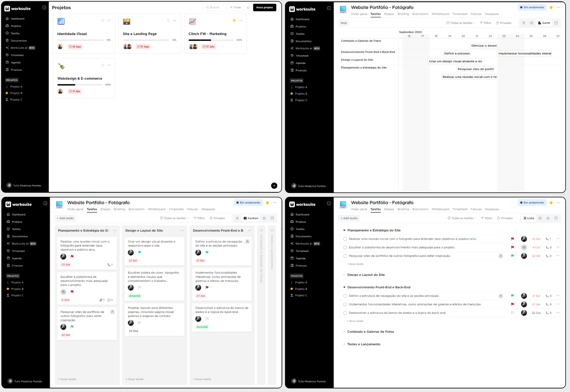This screenshot has width=570, height=392.
Task: Open the Todas as tarefas dropdown beside Hoje
Action: coord(461,23)
